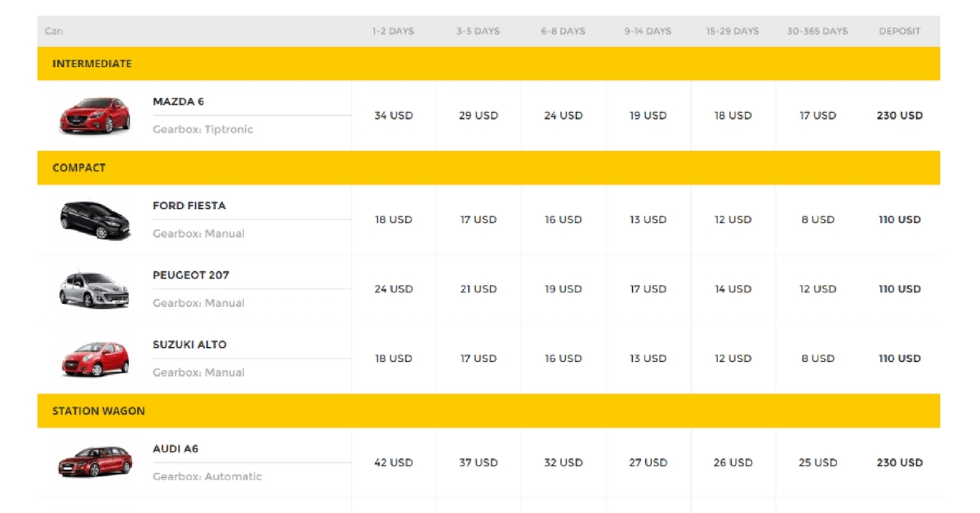Choose Peugeot 207 price of 21 USD

tap(478, 289)
